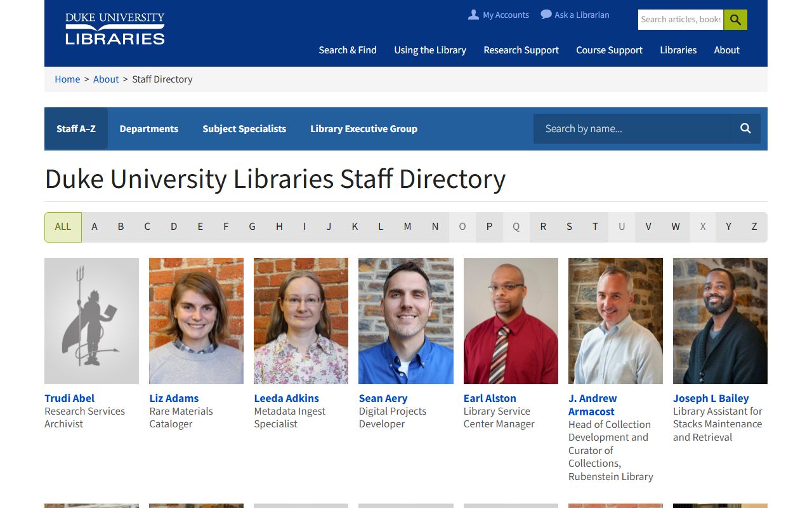Select the ALL alphabet filter

pyautogui.click(x=63, y=227)
